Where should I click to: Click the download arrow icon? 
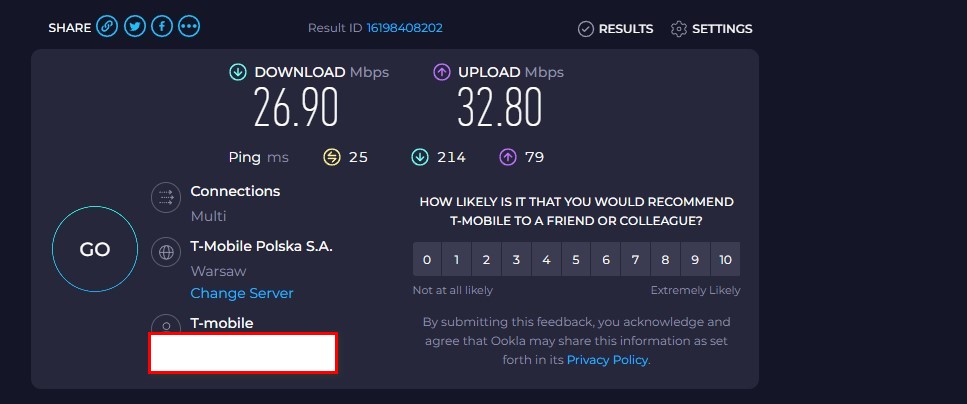[x=237, y=73]
